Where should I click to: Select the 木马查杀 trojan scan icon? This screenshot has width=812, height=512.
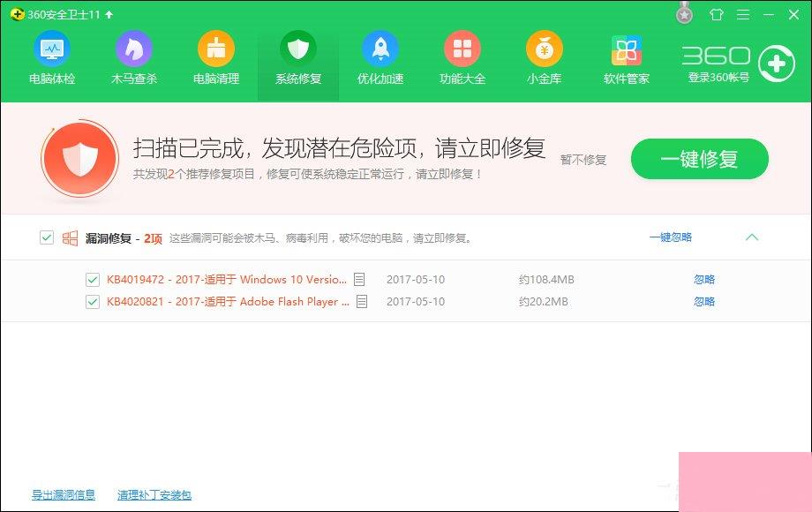(133, 49)
